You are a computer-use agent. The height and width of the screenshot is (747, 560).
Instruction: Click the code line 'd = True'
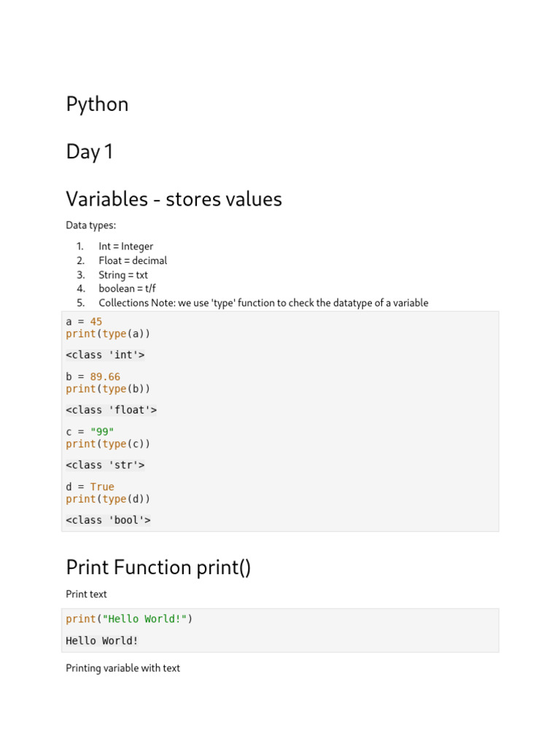click(x=90, y=487)
